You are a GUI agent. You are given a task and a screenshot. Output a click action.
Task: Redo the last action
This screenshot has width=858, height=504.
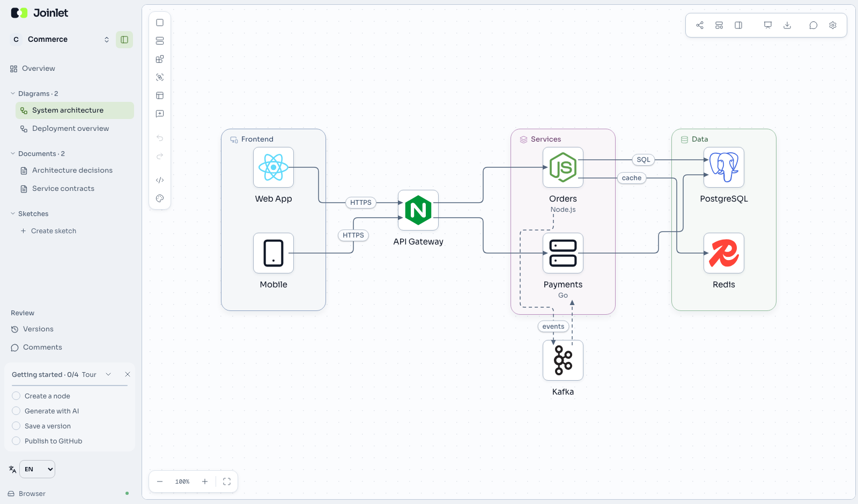click(160, 157)
